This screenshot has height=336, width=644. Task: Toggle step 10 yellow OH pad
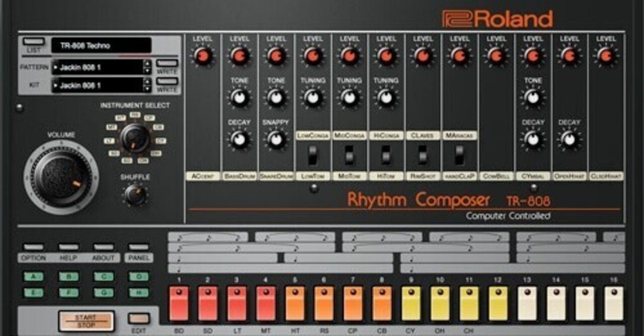pyautogui.click(x=440, y=303)
